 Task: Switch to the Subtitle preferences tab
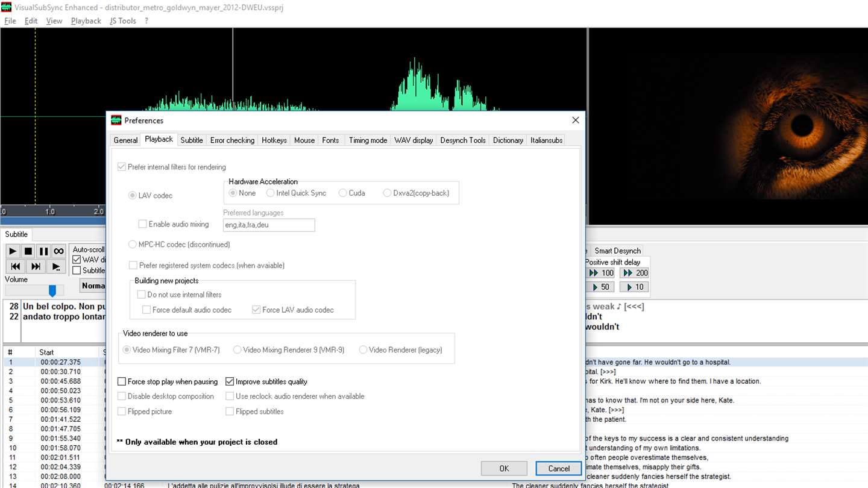pyautogui.click(x=192, y=140)
